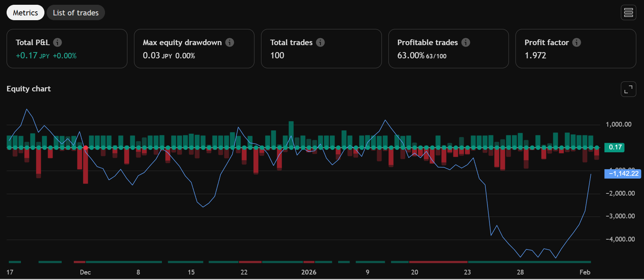Click the 2026 label on the time axis
The height and width of the screenshot is (280, 644).
(x=308, y=272)
